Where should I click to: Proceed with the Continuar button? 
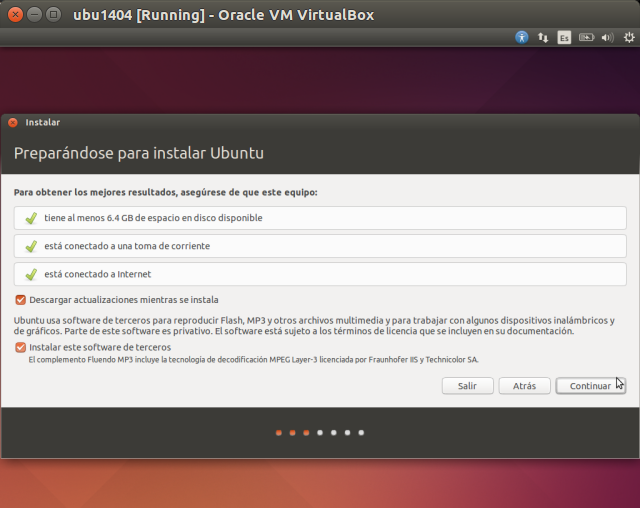coord(591,386)
